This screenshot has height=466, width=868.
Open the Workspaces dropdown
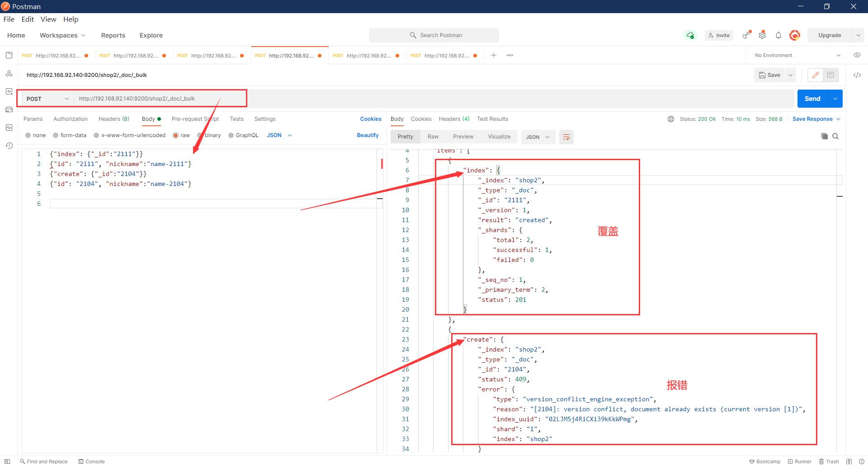click(62, 35)
